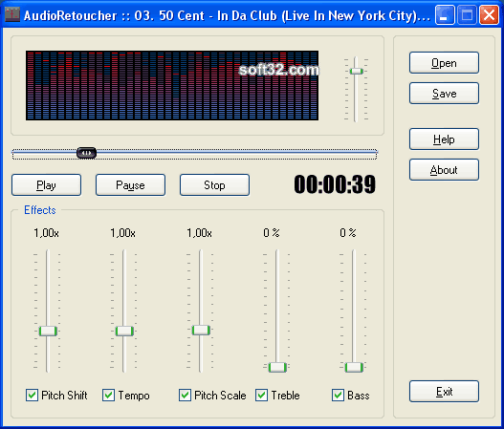The width and height of the screenshot is (504, 429).
Task: Toggle the Treble effect checkbox
Action: tap(261, 395)
